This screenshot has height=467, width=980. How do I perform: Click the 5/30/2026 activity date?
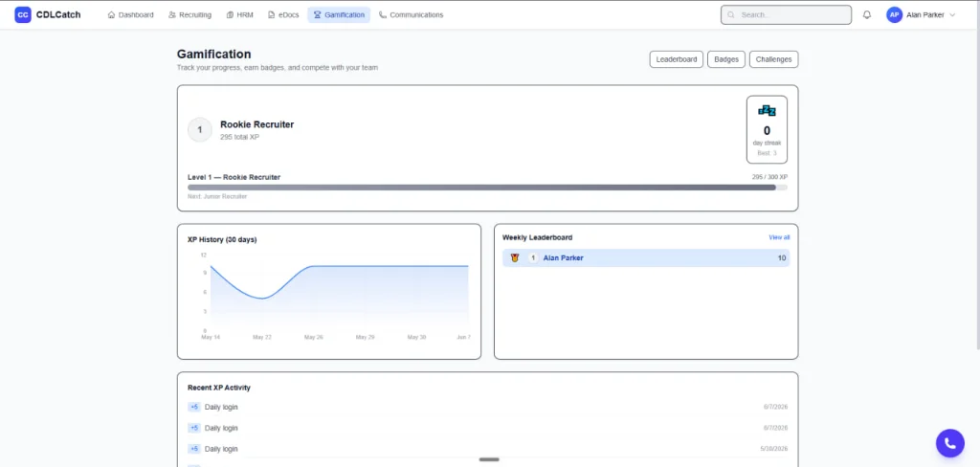coord(773,449)
